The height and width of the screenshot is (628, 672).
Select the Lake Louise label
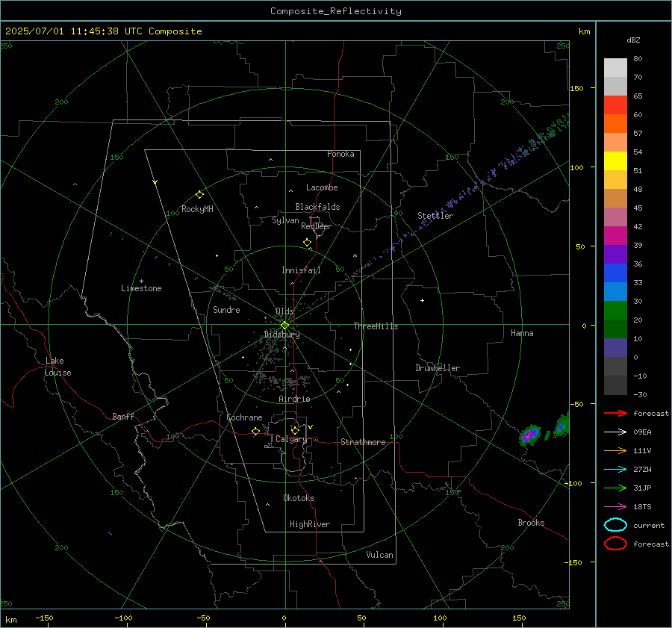point(57,367)
